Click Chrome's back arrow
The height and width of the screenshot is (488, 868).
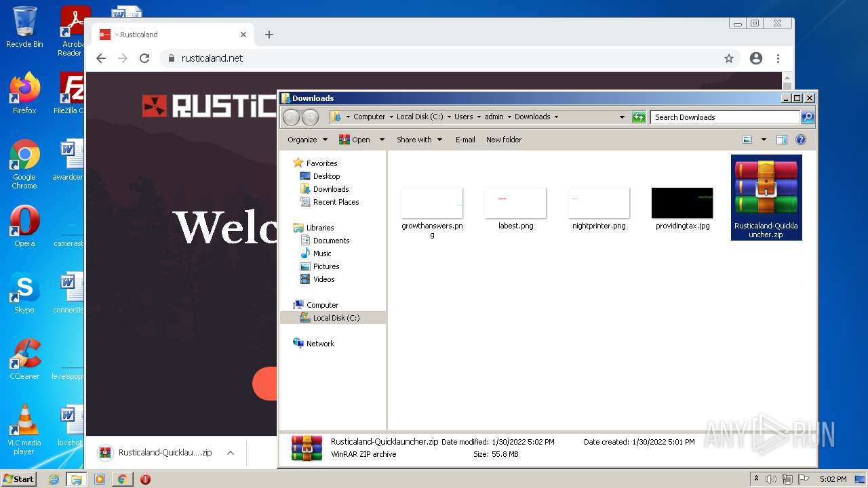pos(101,58)
